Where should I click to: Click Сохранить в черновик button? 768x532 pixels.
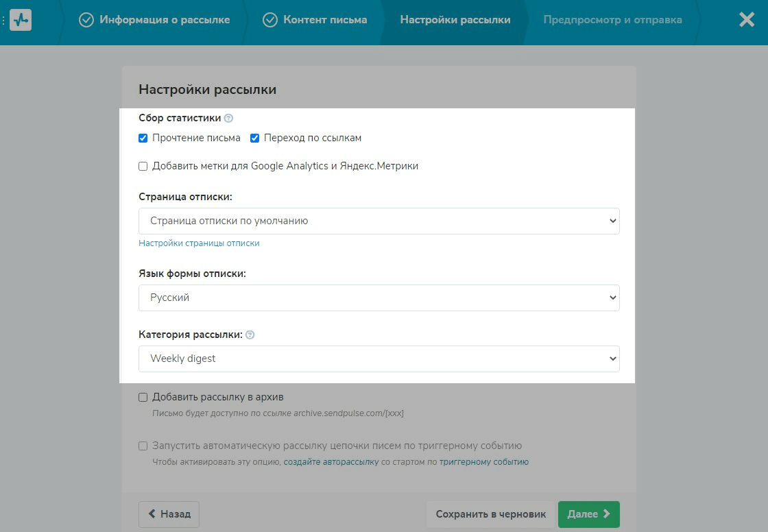[x=491, y=514]
